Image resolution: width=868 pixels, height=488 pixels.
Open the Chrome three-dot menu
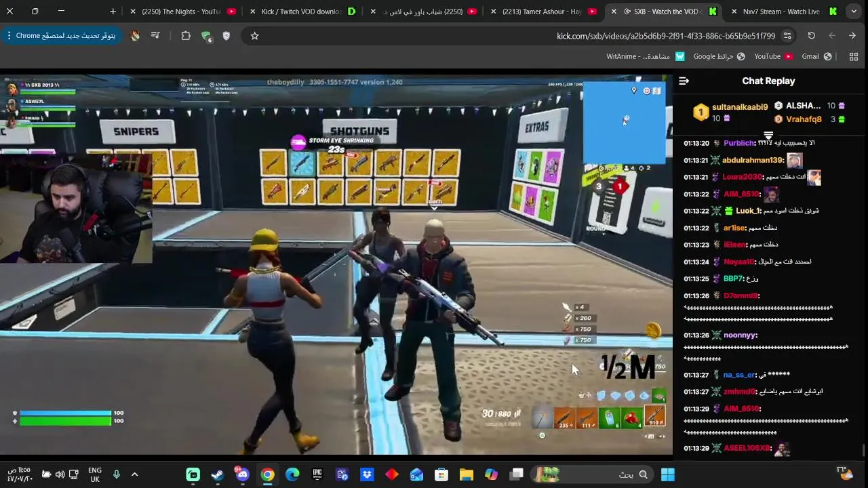pyautogui.click(x=9, y=35)
